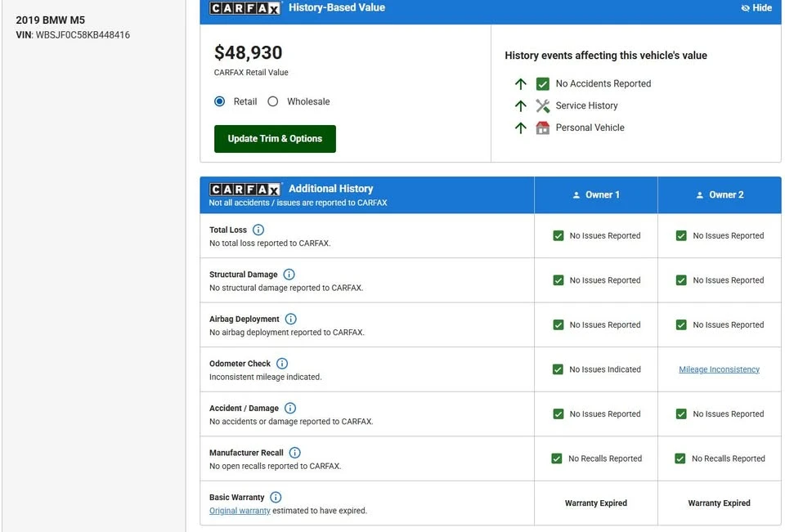
Task: Click the 2019 BMW M5 title
Action: (51, 20)
